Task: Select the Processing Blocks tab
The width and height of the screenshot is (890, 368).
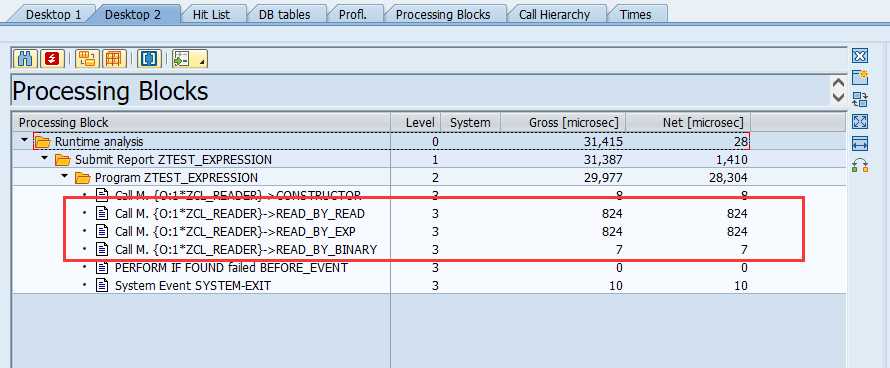Action: click(443, 15)
